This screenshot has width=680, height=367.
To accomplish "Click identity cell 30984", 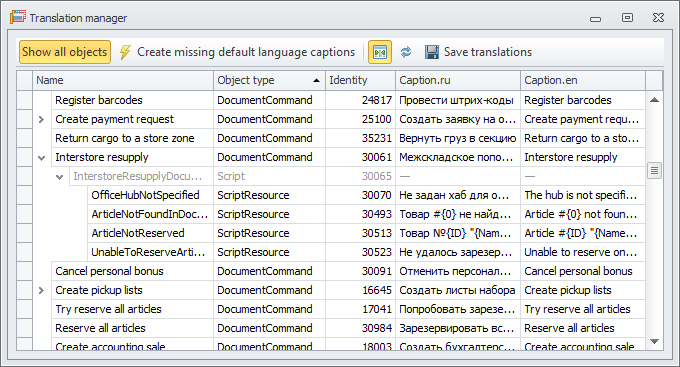I will tap(360, 328).
